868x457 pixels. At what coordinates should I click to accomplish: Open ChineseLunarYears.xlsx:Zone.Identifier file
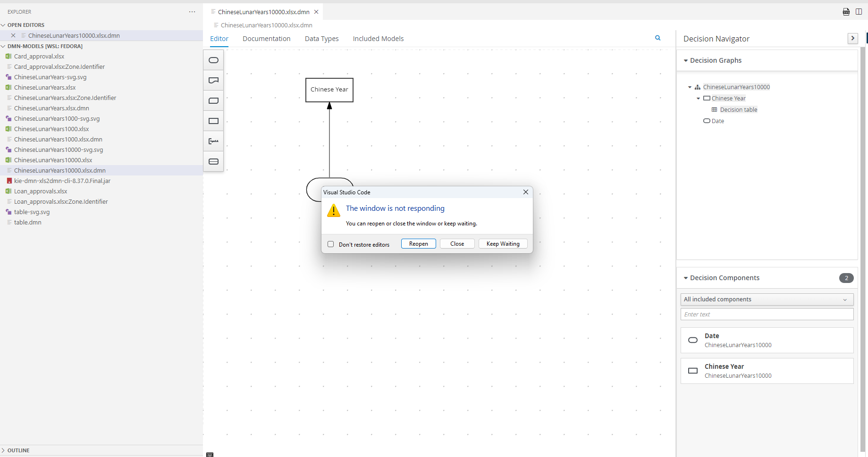(x=65, y=98)
